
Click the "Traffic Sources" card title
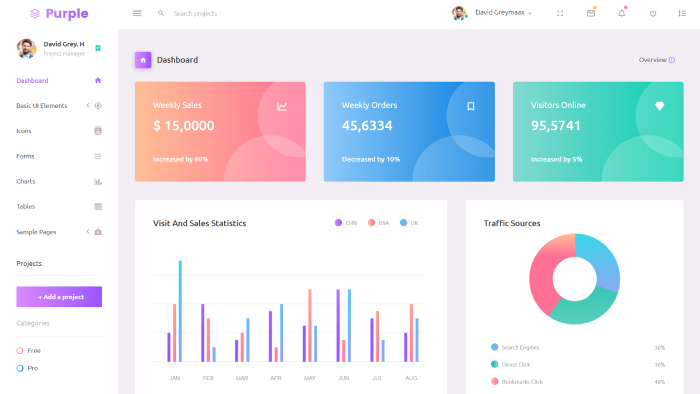[512, 223]
